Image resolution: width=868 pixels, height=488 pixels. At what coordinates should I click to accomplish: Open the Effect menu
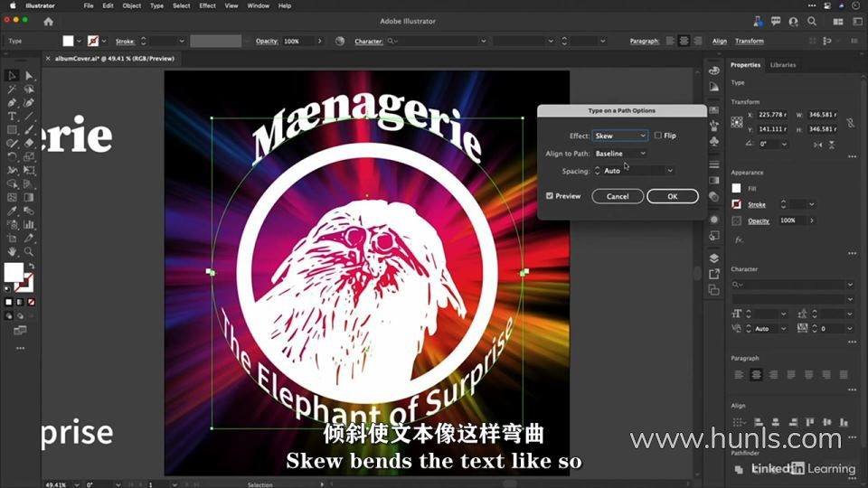click(x=208, y=5)
